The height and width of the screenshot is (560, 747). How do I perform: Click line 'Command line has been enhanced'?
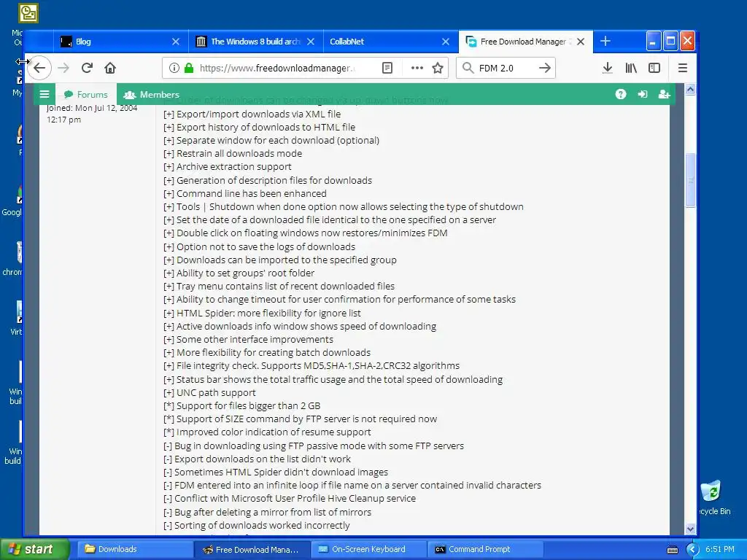coord(245,193)
